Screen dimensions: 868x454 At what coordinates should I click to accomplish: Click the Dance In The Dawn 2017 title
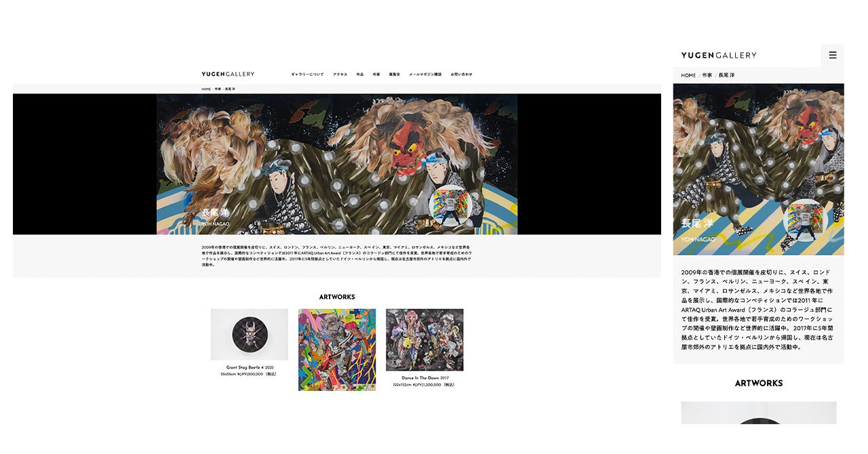425,378
